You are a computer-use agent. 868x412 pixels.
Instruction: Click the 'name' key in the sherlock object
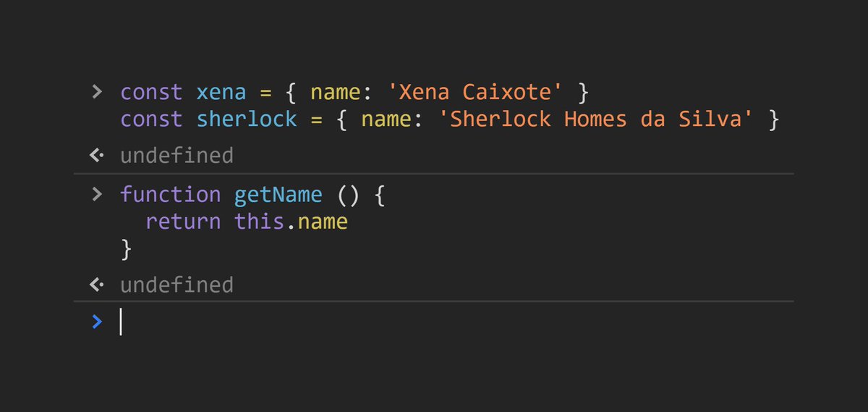coord(386,119)
